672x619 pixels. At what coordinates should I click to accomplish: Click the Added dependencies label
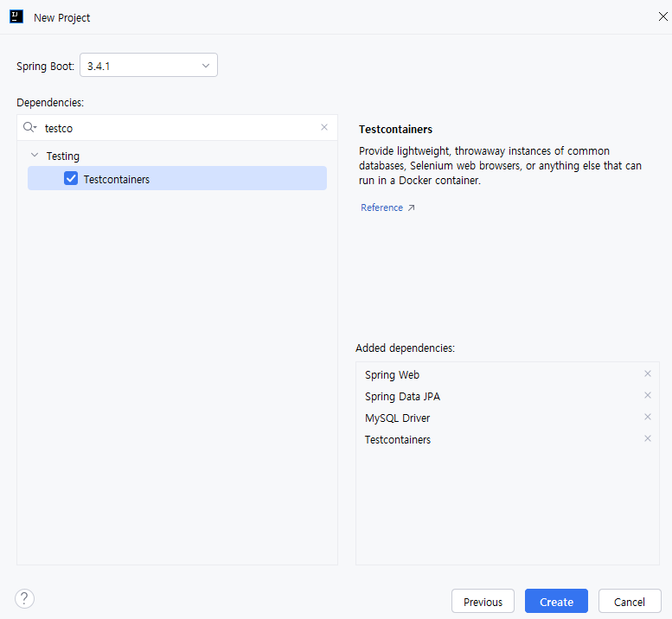pos(405,348)
